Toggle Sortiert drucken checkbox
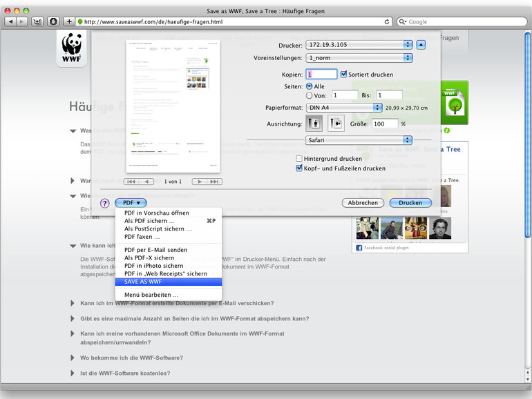The image size is (532, 399). coord(343,75)
